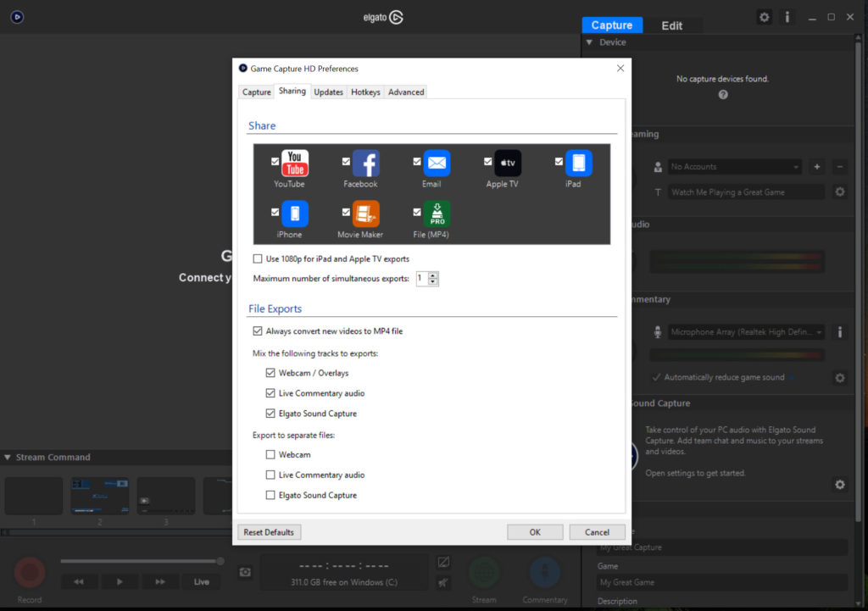Click the Reset Defaults button
Screen dimensions: 868x611
(269, 532)
